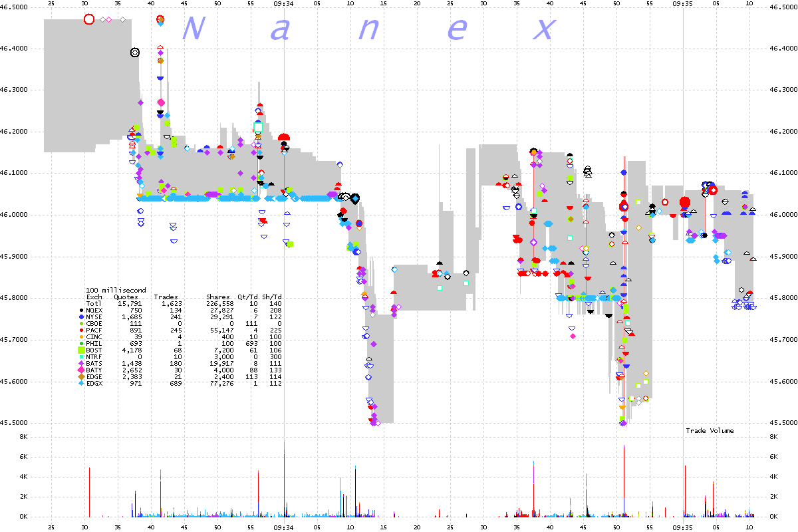798x532 pixels.
Task: Click PACF shares value 55,147
Action: tap(222, 329)
